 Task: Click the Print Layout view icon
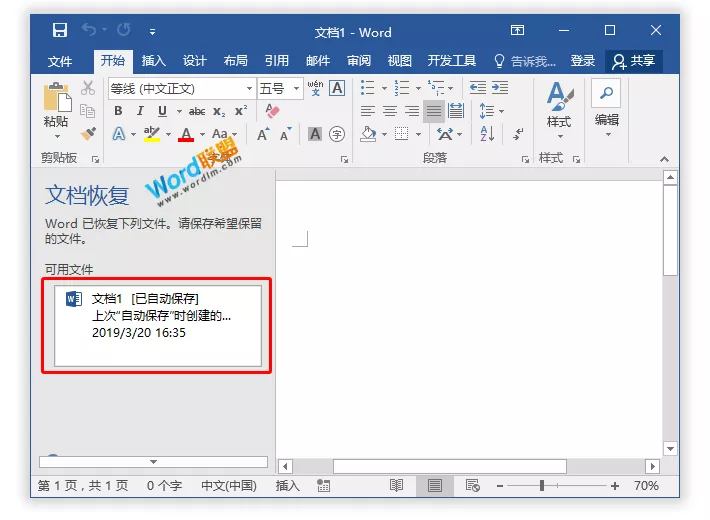435,486
